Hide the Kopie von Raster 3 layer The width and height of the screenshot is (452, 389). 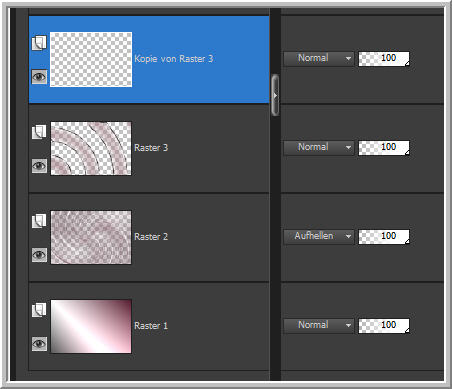pyautogui.click(x=39, y=77)
